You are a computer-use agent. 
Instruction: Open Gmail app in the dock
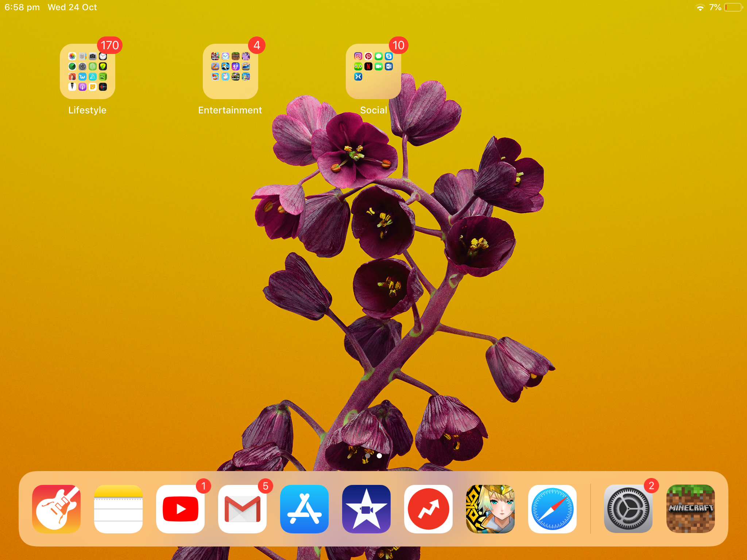(x=242, y=509)
